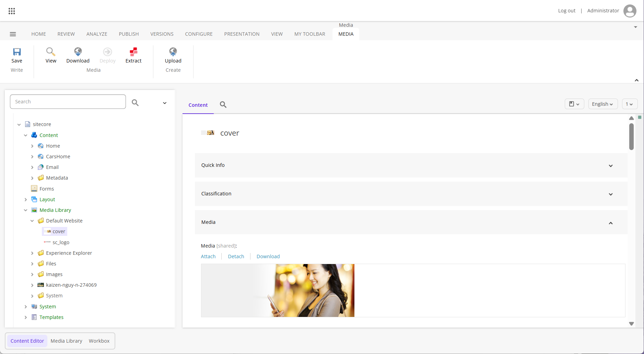Viewport: 644px width, 354px height.
Task: Click the Download link under Media field
Action: tap(268, 256)
